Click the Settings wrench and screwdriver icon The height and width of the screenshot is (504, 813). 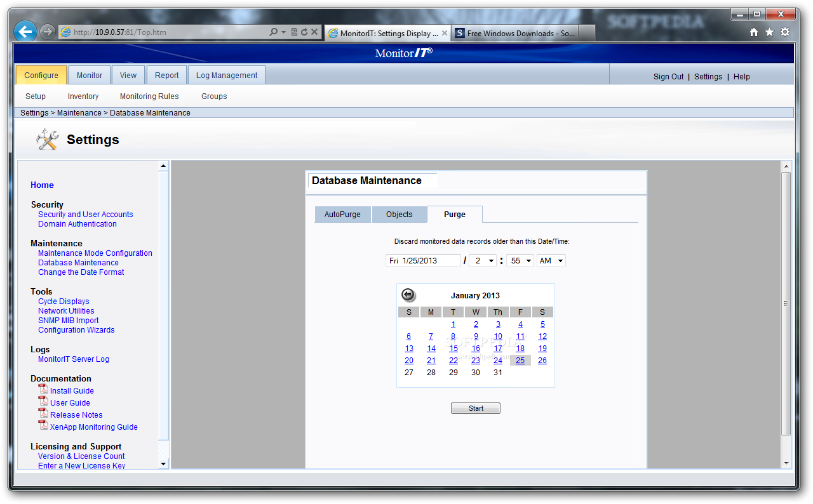(47, 139)
